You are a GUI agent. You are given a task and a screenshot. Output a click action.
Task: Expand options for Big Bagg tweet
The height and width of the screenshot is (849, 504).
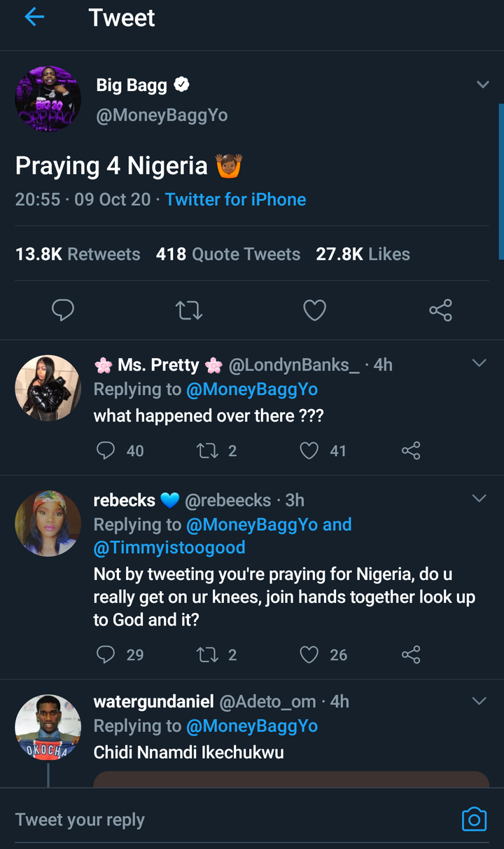pyautogui.click(x=482, y=85)
